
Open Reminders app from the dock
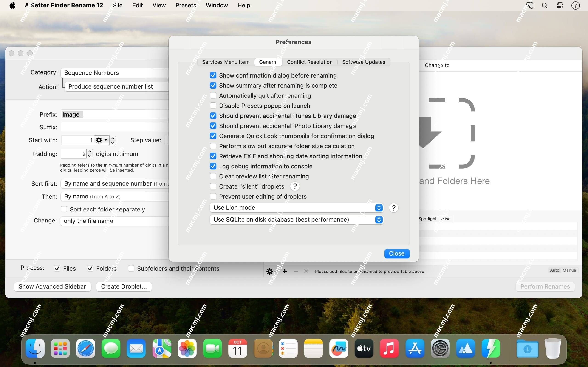point(288,348)
